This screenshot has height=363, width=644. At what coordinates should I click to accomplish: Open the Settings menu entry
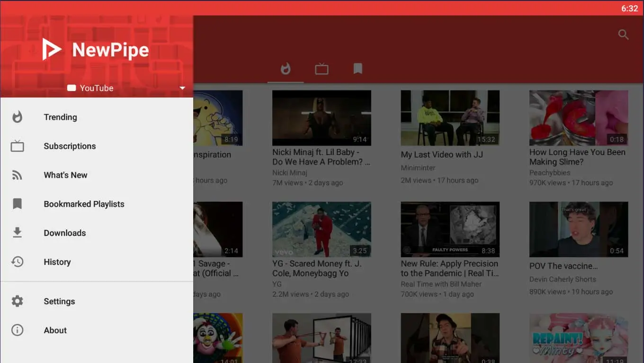[x=59, y=301]
